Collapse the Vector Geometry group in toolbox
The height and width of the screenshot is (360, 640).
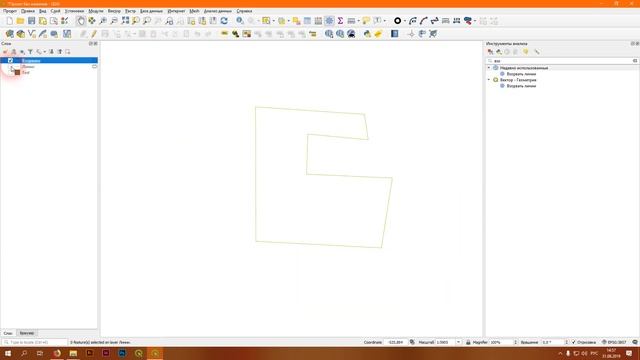coord(489,80)
